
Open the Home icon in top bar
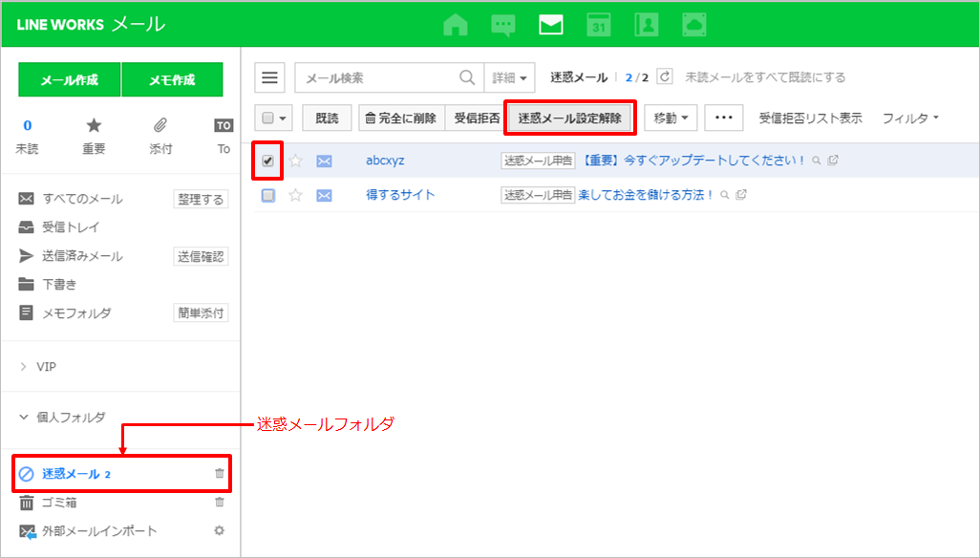(456, 25)
